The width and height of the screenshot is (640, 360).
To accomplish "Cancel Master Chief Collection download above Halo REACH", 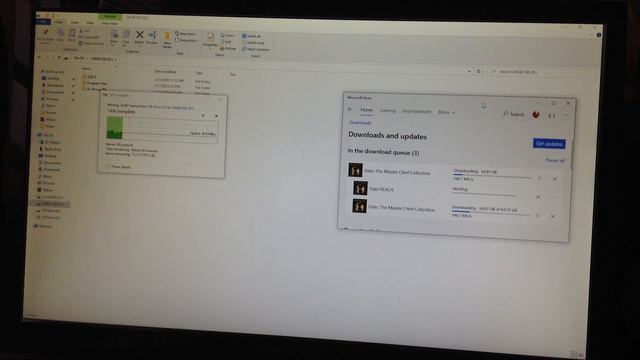I will [x=555, y=179].
